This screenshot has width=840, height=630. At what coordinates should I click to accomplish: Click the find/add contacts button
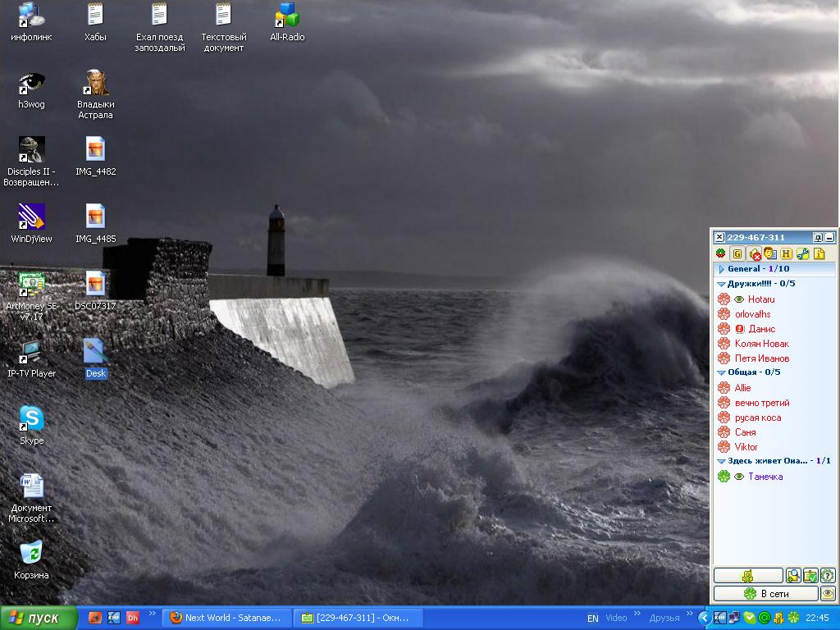[x=793, y=576]
